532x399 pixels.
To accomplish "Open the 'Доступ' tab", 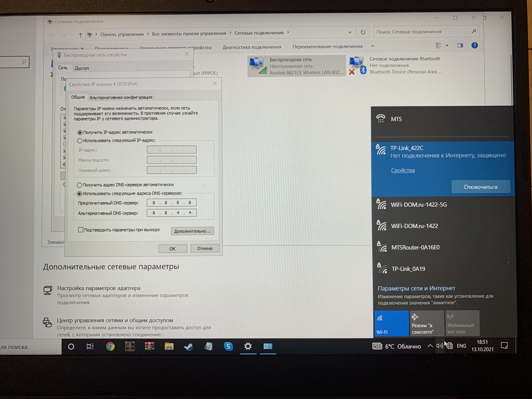I will (82, 68).
